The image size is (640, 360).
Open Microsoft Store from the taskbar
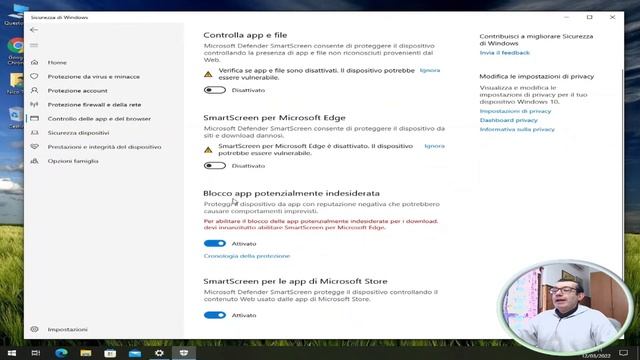pos(110,353)
